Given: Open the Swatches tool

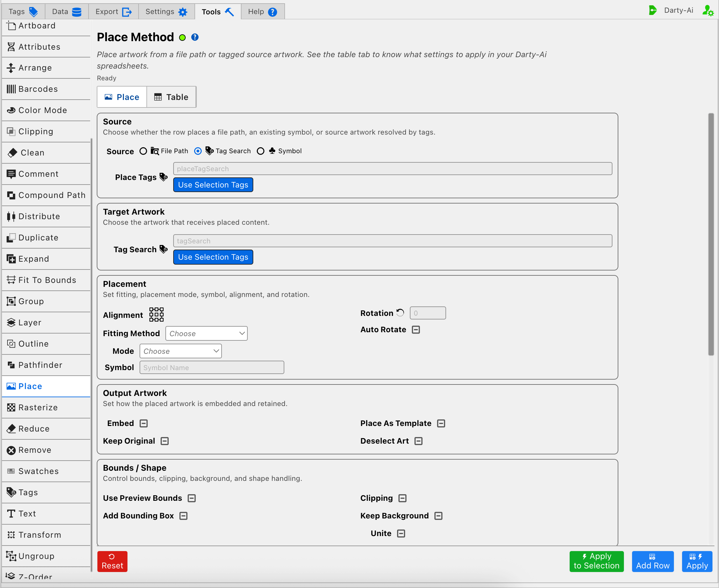Looking at the screenshot, I should (x=46, y=471).
